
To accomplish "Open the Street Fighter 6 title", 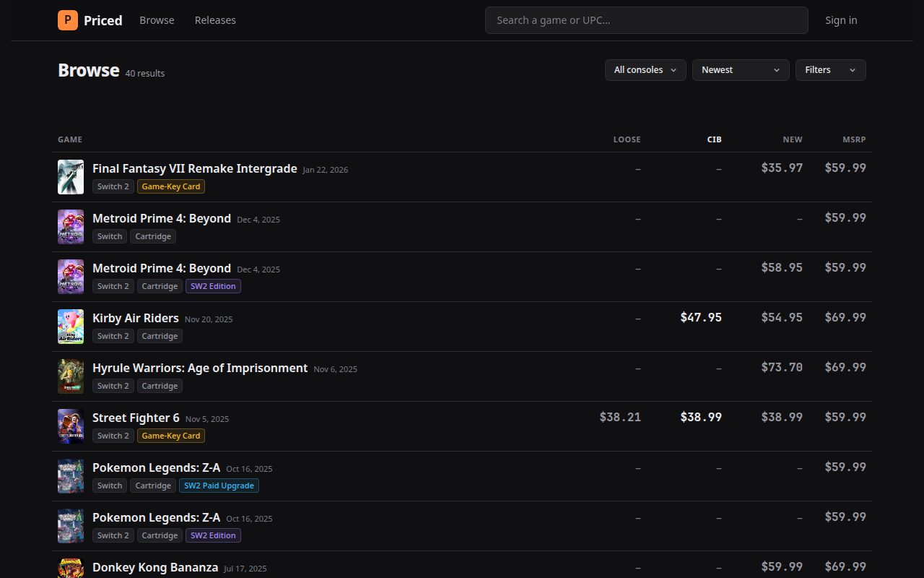I will point(136,418).
